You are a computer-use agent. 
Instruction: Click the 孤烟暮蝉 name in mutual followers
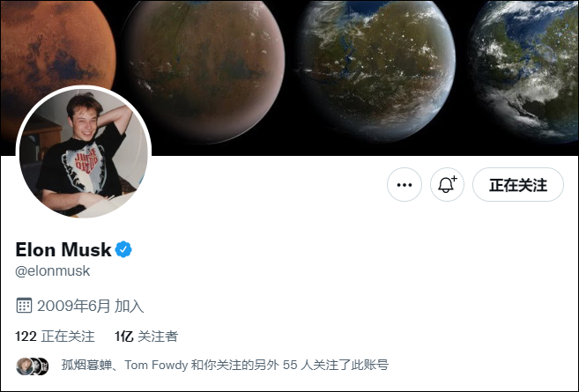pyautogui.click(x=86, y=365)
